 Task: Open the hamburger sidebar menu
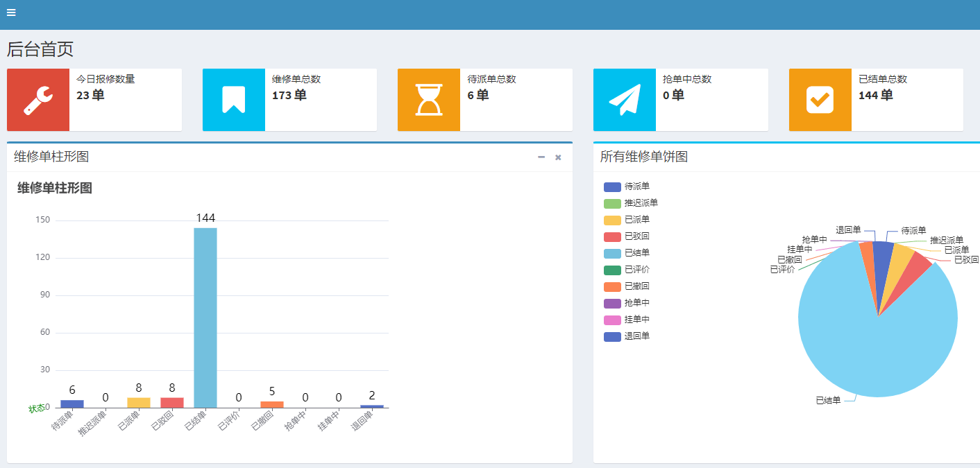point(11,12)
